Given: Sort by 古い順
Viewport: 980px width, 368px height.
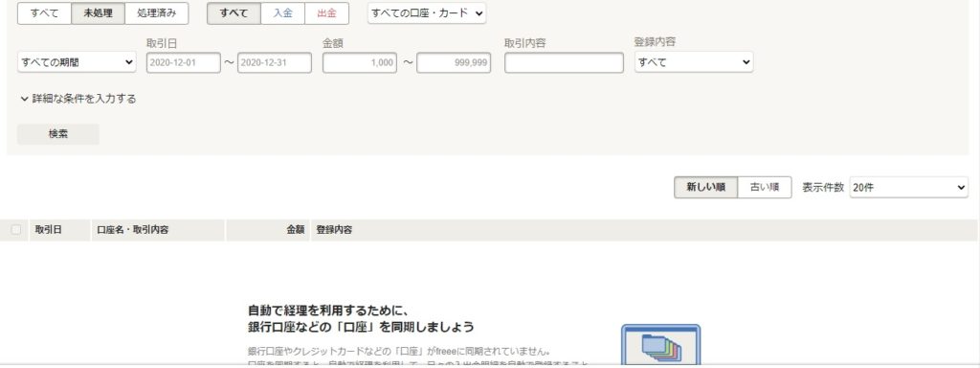Looking at the screenshot, I should coord(765,187).
